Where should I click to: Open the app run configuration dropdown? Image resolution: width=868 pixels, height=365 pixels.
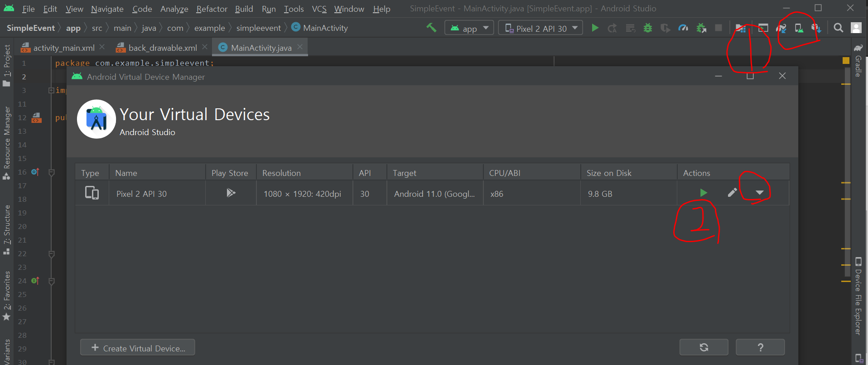469,28
